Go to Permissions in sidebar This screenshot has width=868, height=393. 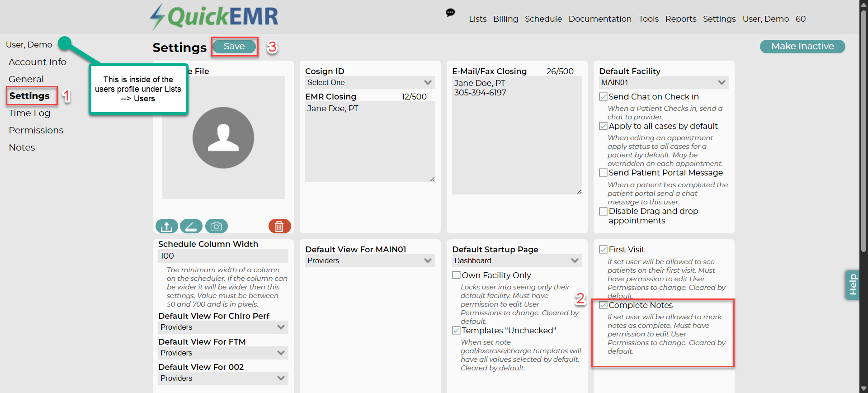(x=36, y=130)
